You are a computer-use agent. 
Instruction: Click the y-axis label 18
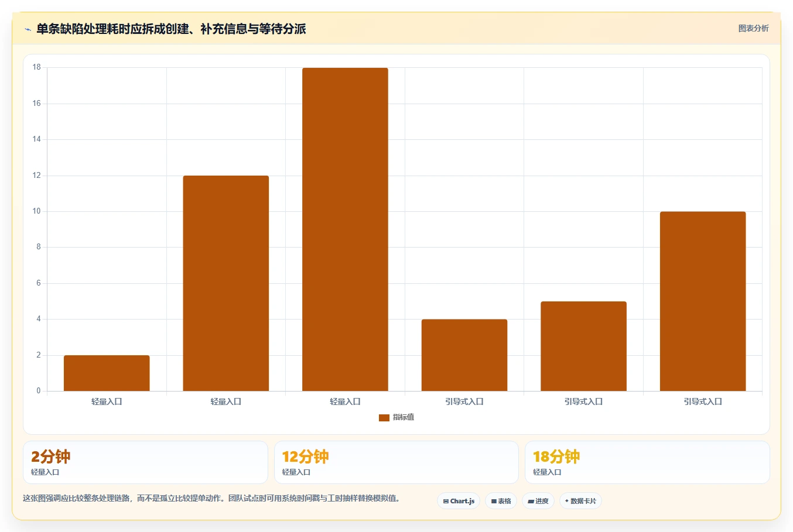37,67
